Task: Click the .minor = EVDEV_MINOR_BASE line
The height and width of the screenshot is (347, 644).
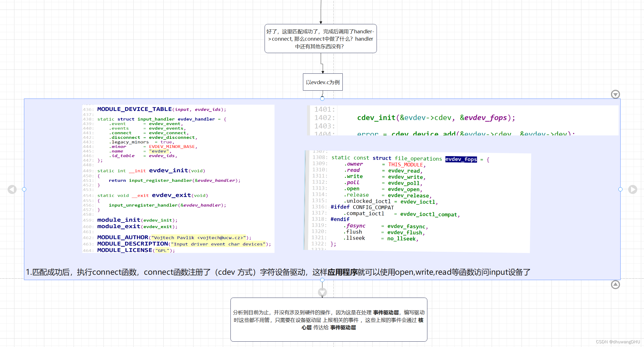Action: click(153, 147)
